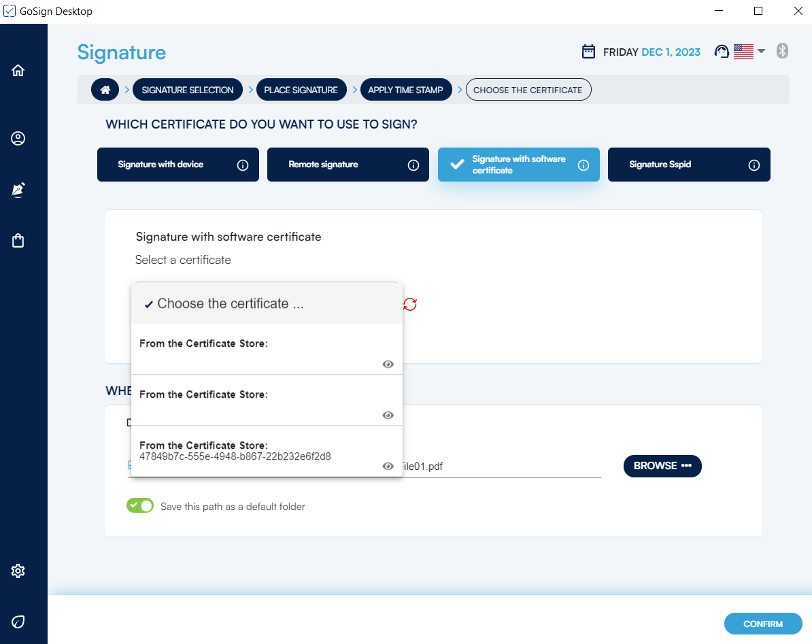Open the language flag dropdown arrow
This screenshot has width=812, height=644.
(761, 52)
